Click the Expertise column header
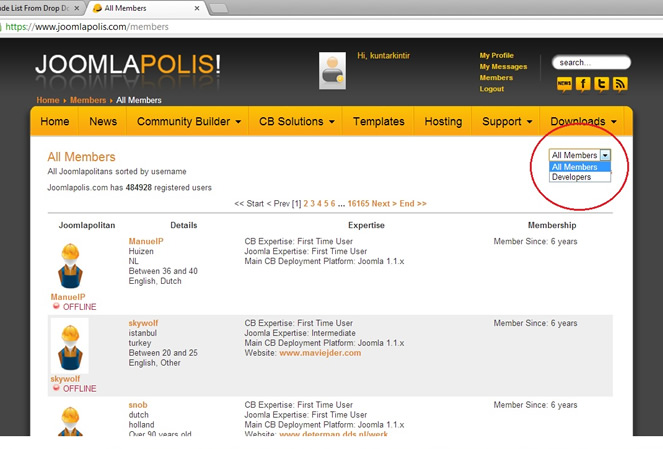Image resolution: width=663 pixels, height=449 pixels. (366, 225)
